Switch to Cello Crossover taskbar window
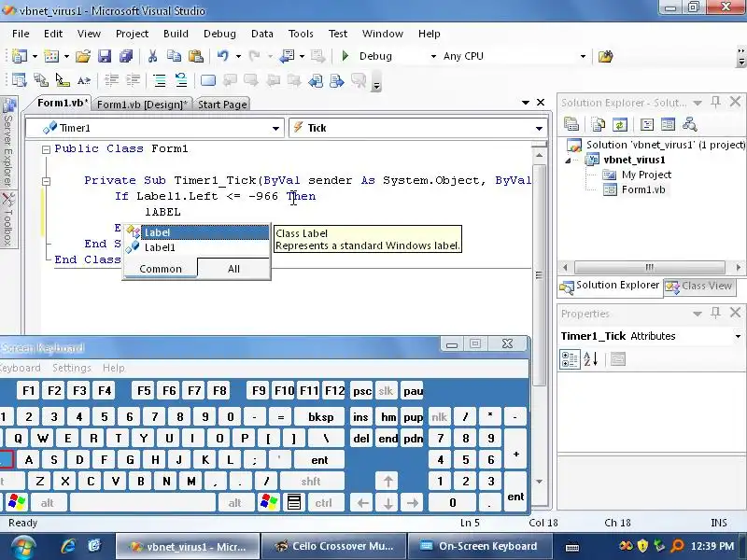The width and height of the screenshot is (747, 560). [x=334, y=546]
